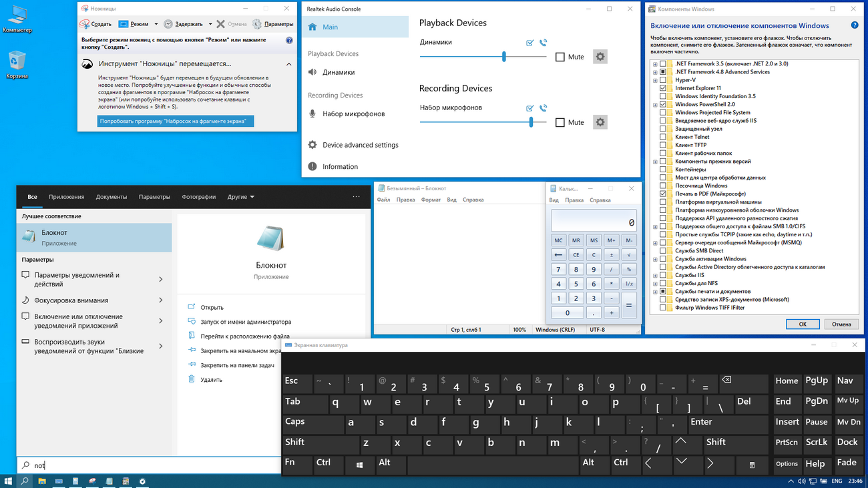Click Попробовать программу Набросок на фрагменте экрана
Screen dimensions: 868x488
tap(176, 121)
